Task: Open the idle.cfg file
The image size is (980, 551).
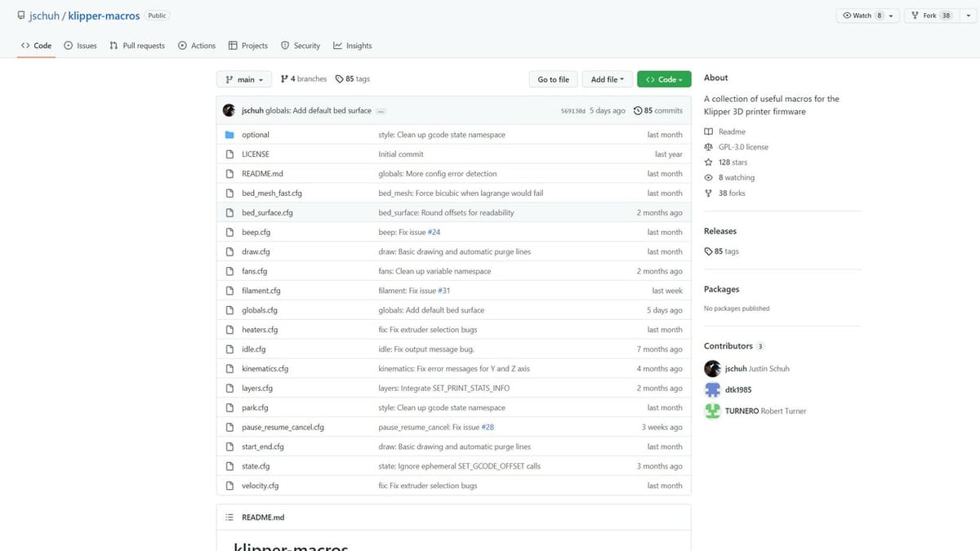Action: click(x=254, y=349)
